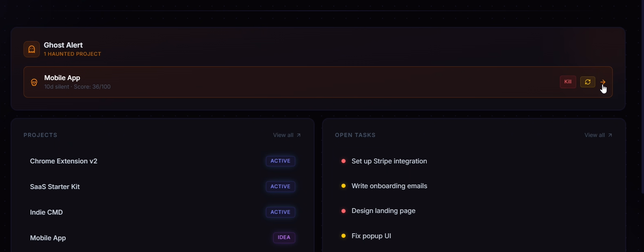Click the Ghost Alert ghost icon
644x252 pixels.
[31, 49]
